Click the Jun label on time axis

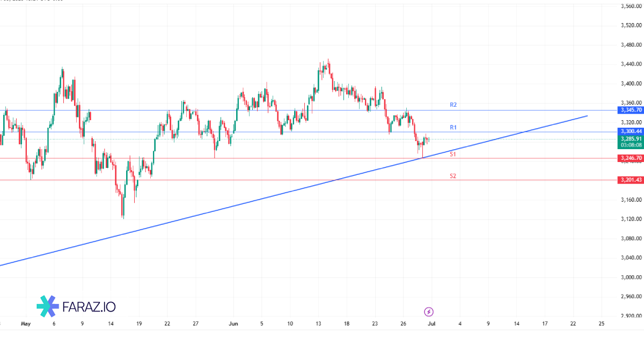pyautogui.click(x=233, y=324)
